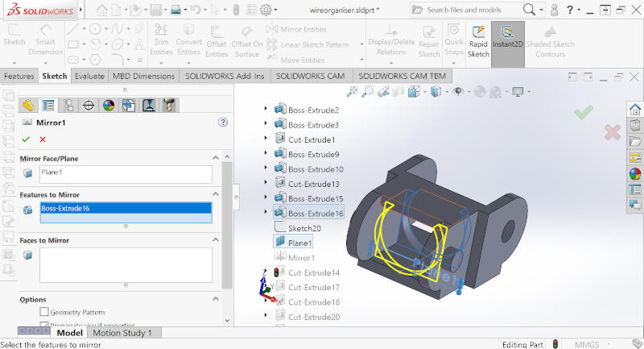Click Zoom to Area icon

[368, 91]
